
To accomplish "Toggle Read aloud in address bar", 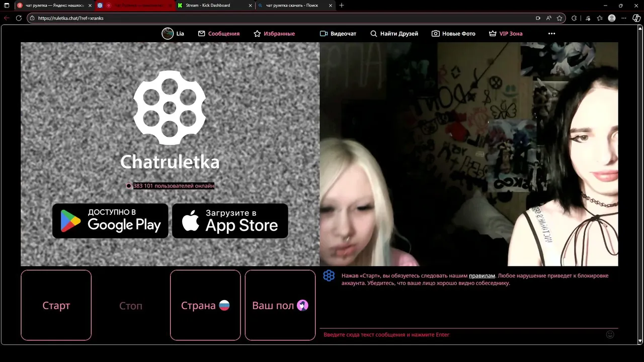I will pos(549,18).
